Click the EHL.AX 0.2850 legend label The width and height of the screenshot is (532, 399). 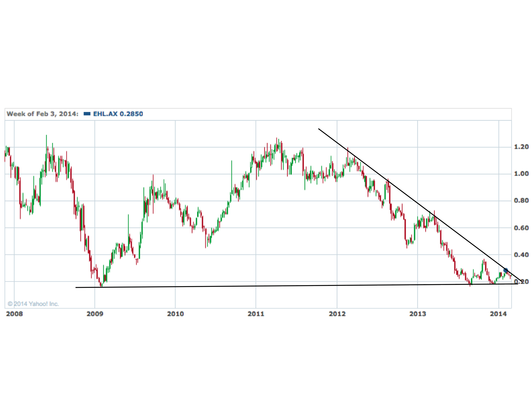tap(118, 114)
